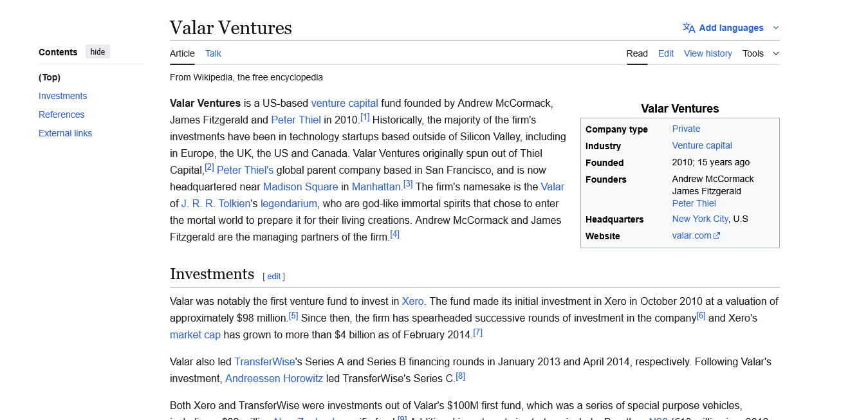Viewport: 868px width, 420px height.
Task: Open the venture capital link
Action: (344, 103)
